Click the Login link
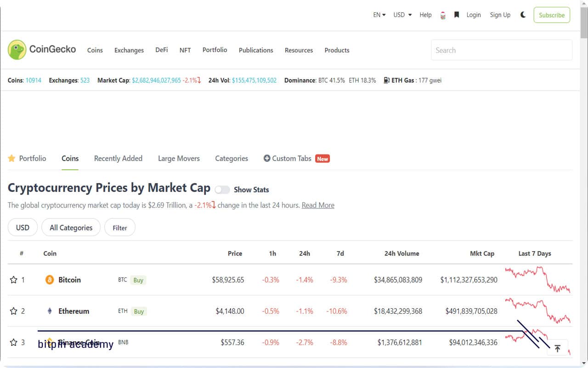588x368 pixels. pos(474,15)
